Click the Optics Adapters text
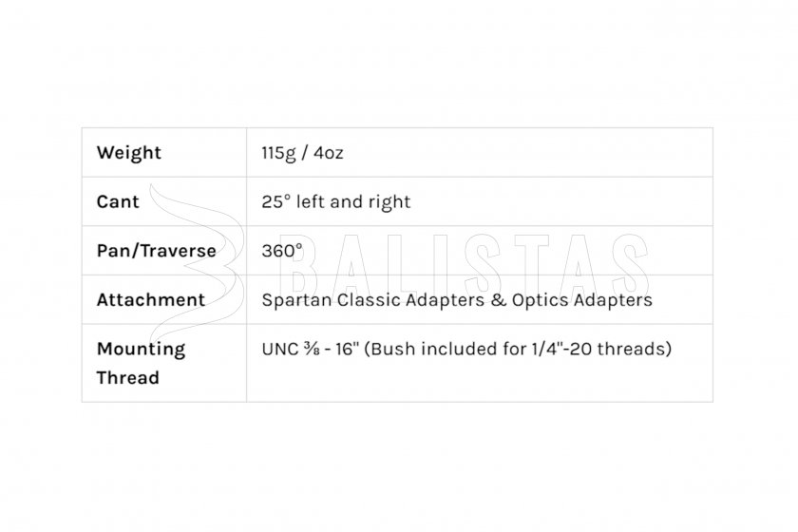The height and width of the screenshot is (532, 798). (581, 300)
